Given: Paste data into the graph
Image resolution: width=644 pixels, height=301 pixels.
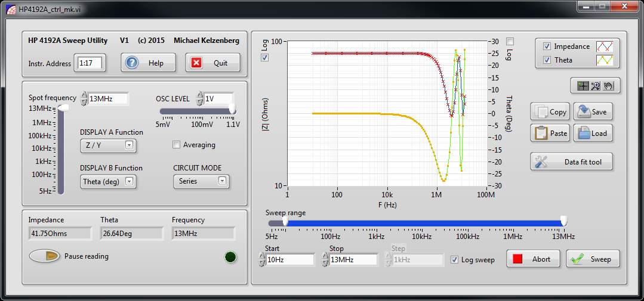Looking at the screenshot, I should pos(550,133).
